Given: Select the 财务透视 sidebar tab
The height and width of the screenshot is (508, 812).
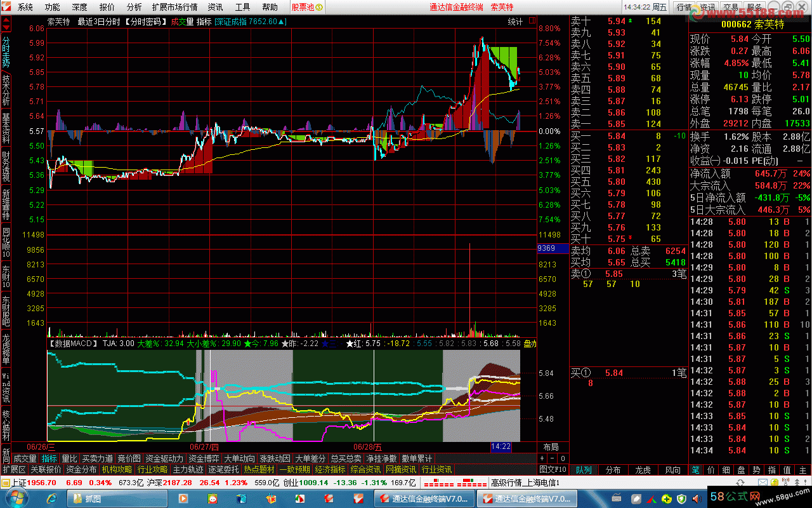Looking at the screenshot, I should coord(6,165).
